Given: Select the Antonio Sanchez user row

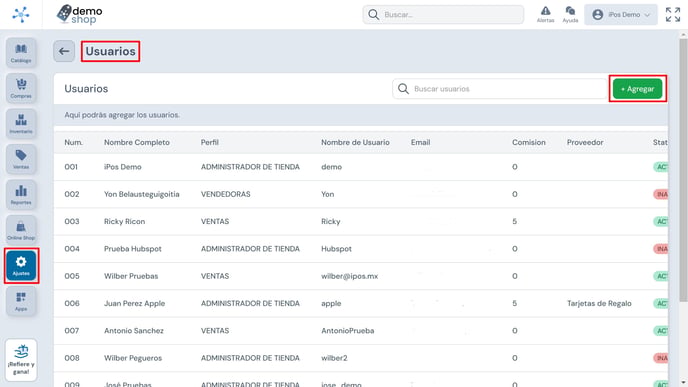Looking at the screenshot, I should 361,330.
